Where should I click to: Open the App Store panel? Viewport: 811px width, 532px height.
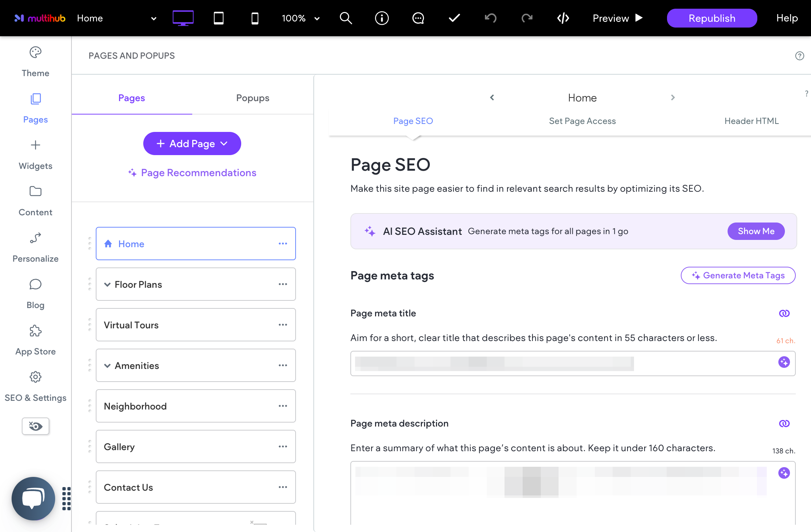36,340
